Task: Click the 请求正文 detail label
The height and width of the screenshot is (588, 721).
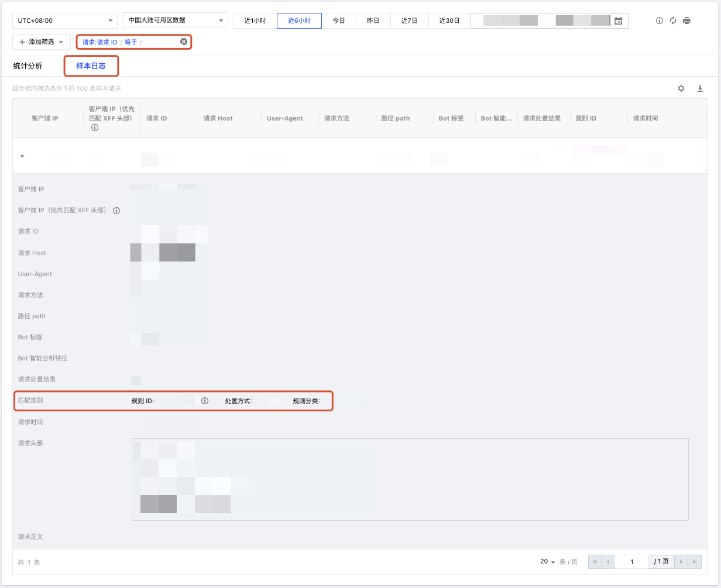Action: [x=30, y=537]
